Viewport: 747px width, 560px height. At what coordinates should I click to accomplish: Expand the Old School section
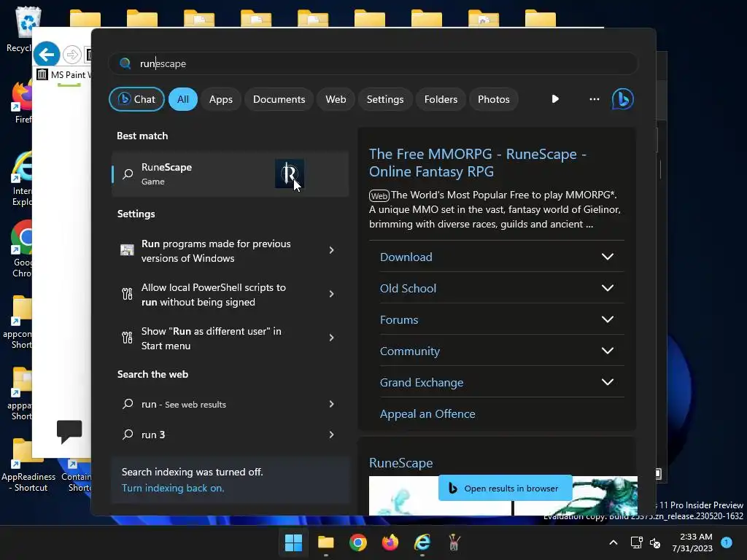pyautogui.click(x=608, y=288)
